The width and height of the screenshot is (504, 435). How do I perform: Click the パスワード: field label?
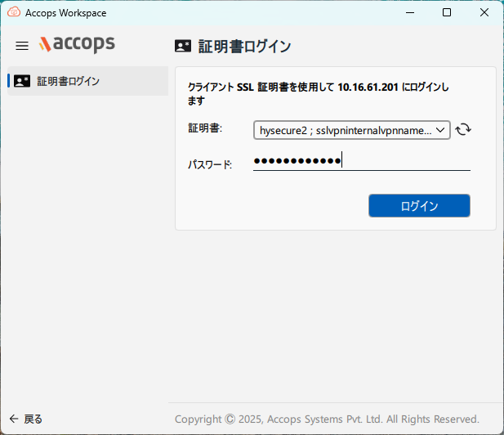tap(210, 164)
